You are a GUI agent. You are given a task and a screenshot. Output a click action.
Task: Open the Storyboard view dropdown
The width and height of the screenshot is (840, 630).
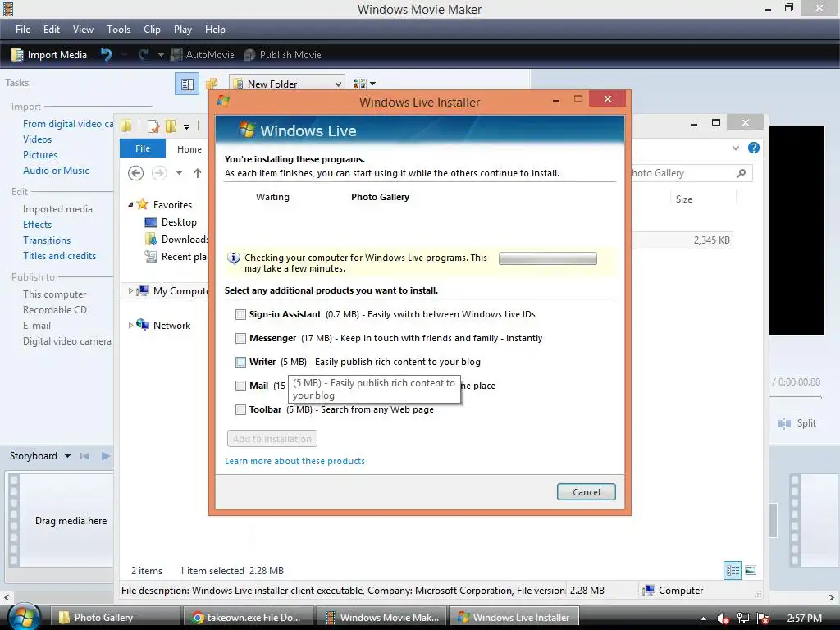pos(67,456)
